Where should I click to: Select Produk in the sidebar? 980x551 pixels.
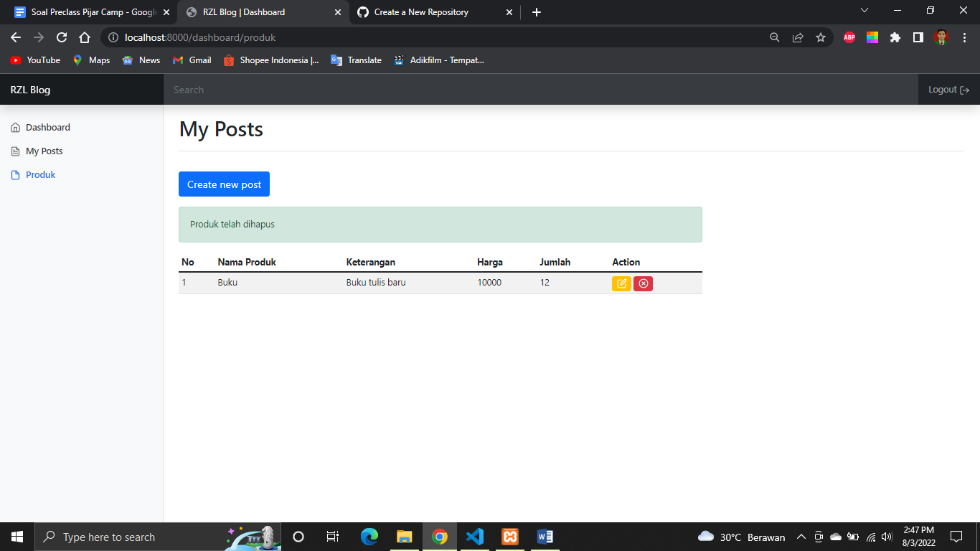pyautogui.click(x=40, y=174)
